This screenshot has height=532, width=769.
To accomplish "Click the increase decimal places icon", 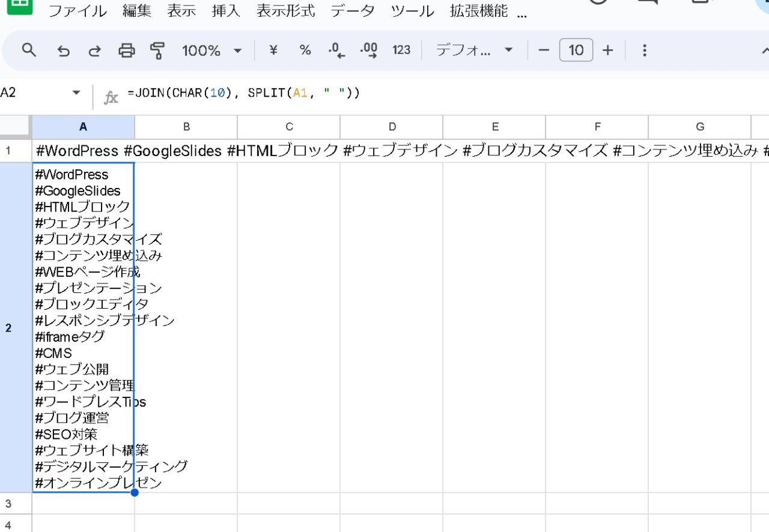I will pyautogui.click(x=369, y=50).
